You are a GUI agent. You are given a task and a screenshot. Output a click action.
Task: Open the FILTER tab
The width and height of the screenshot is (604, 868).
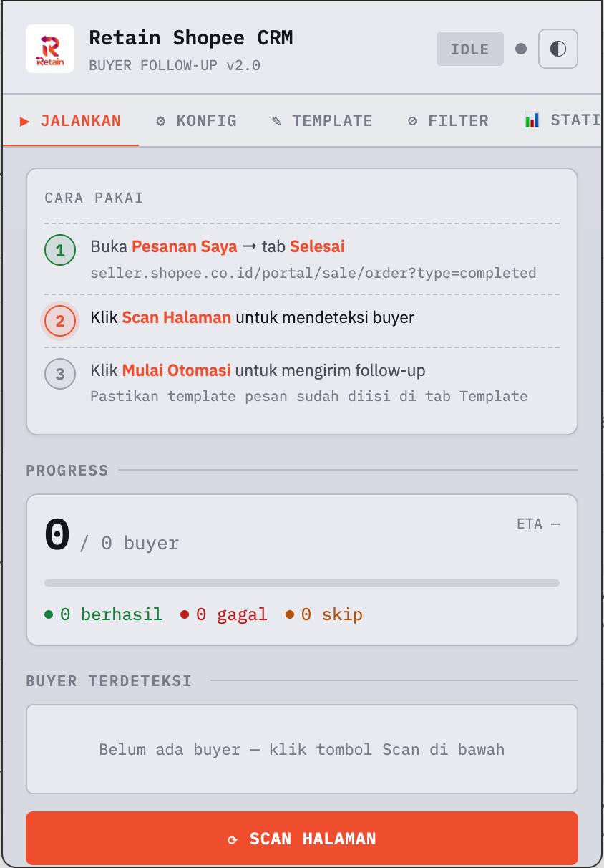(x=458, y=121)
